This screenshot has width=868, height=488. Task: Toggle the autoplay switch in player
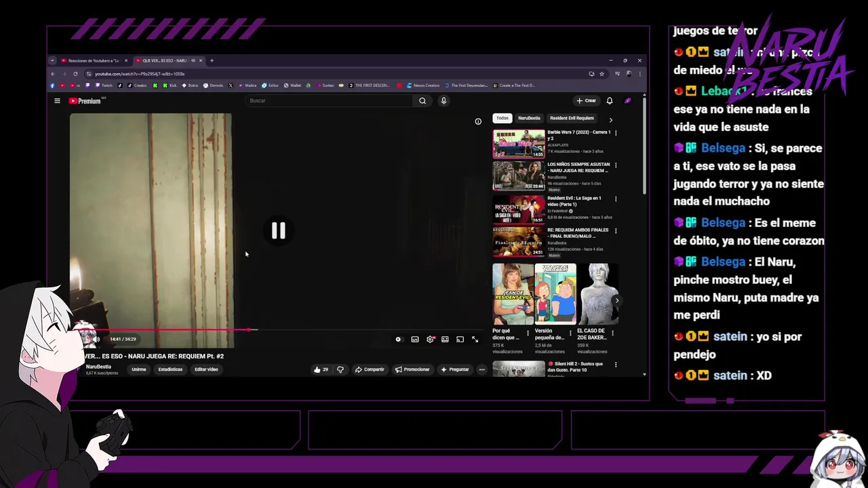pyautogui.click(x=399, y=339)
